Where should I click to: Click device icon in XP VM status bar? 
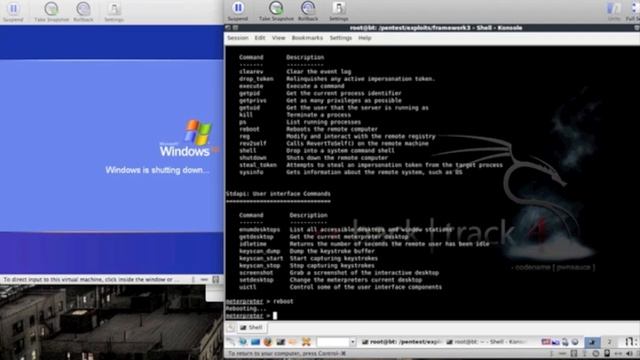(x=216, y=280)
